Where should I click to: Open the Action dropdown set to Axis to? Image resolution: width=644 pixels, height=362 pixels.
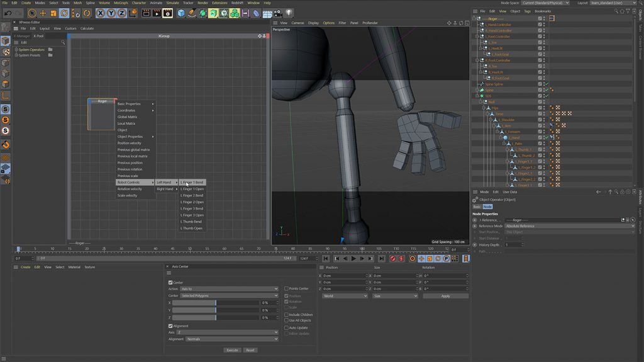click(229, 289)
